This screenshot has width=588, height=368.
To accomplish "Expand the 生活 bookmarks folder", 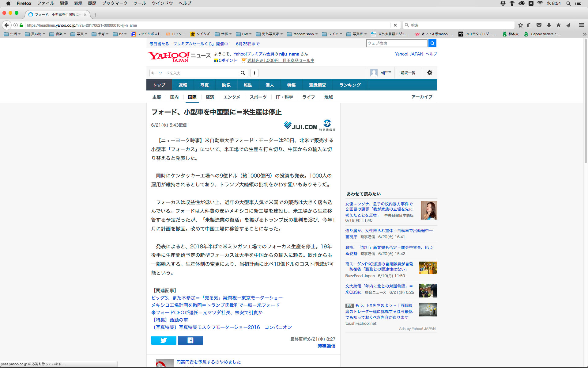I will [x=12, y=34].
